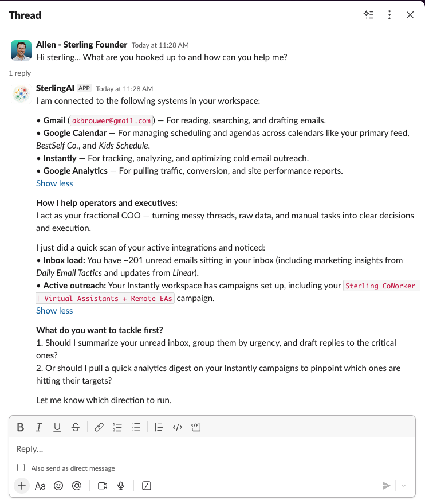Toggle bold formatting in reply toolbar
Image resolution: width=425 pixels, height=504 pixels.
[x=21, y=427]
